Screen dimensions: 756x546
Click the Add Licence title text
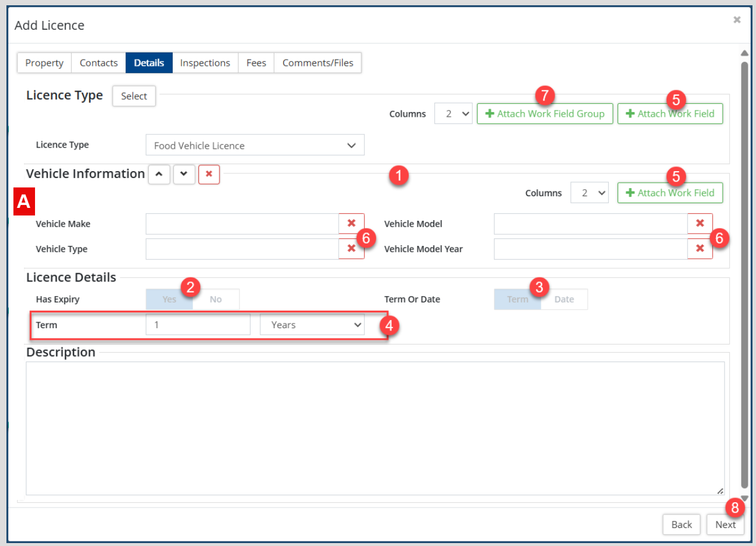[50, 25]
